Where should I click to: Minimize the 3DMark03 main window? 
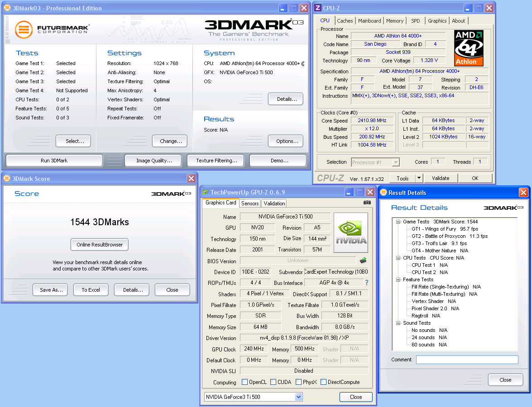(x=283, y=8)
